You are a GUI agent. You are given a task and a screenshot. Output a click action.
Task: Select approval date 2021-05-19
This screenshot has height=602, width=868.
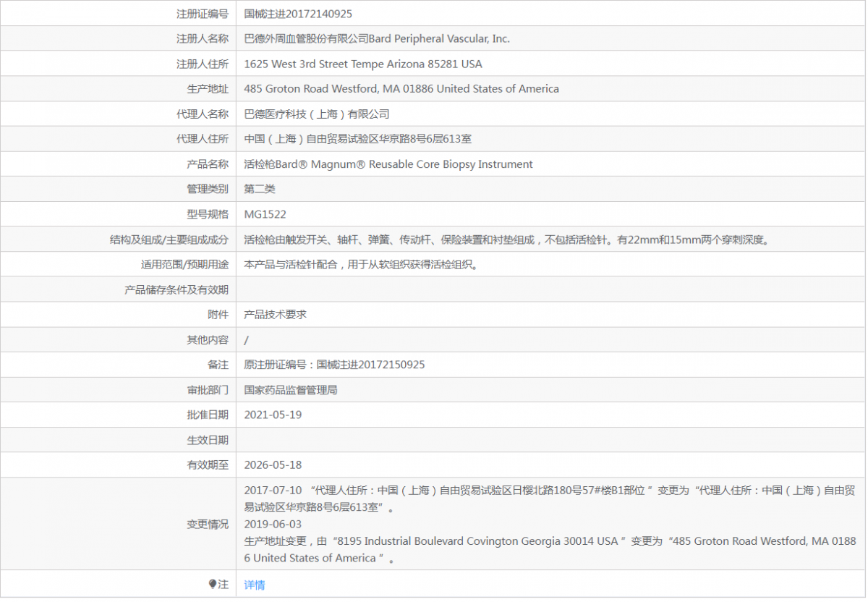tap(273, 415)
